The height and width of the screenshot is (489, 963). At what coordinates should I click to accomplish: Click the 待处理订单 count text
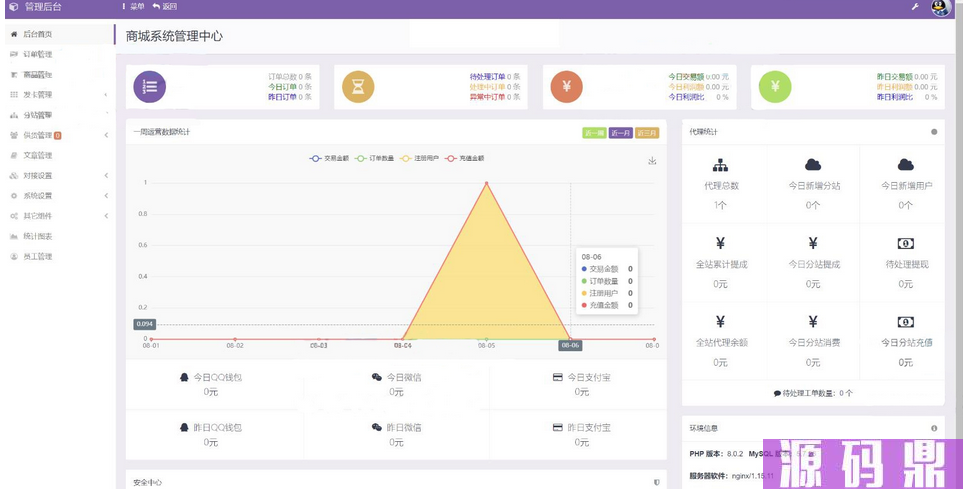tap(495, 77)
